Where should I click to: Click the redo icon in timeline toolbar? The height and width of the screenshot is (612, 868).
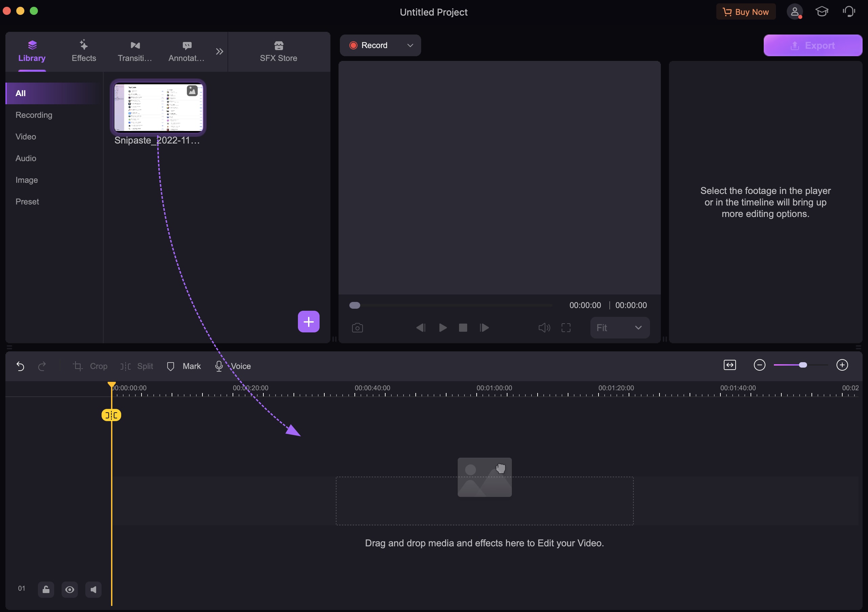42,366
